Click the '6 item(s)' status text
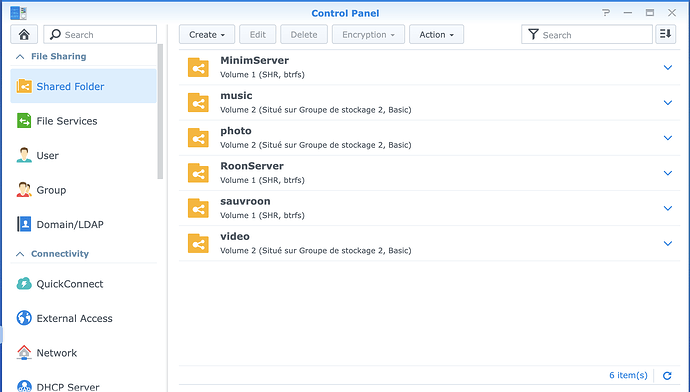 pos(628,375)
